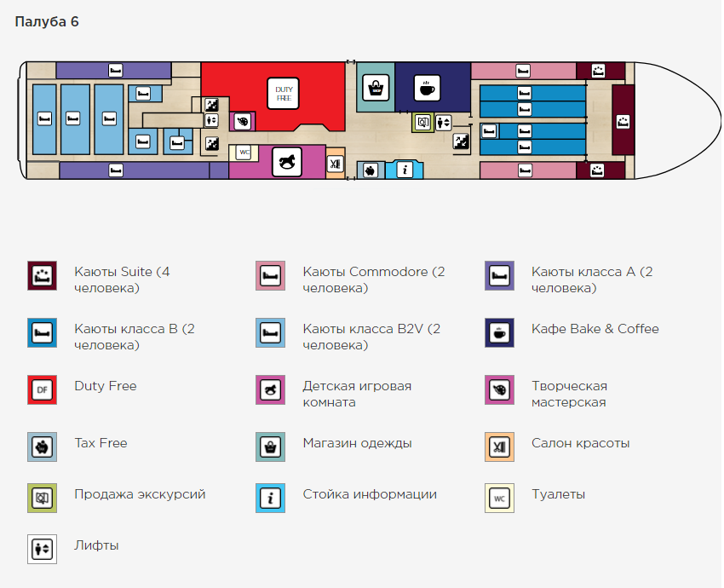Select the creative workshop palette icon on map
This screenshot has height=588, width=724.
243,122
